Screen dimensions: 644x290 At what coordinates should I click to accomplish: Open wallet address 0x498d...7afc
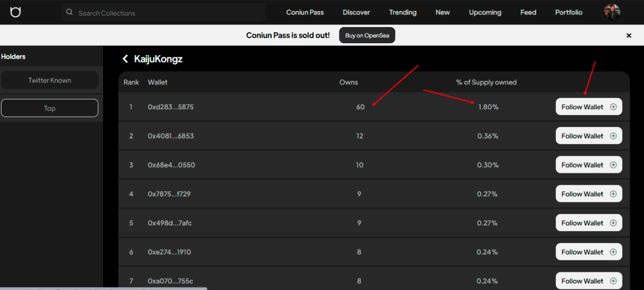click(x=169, y=223)
